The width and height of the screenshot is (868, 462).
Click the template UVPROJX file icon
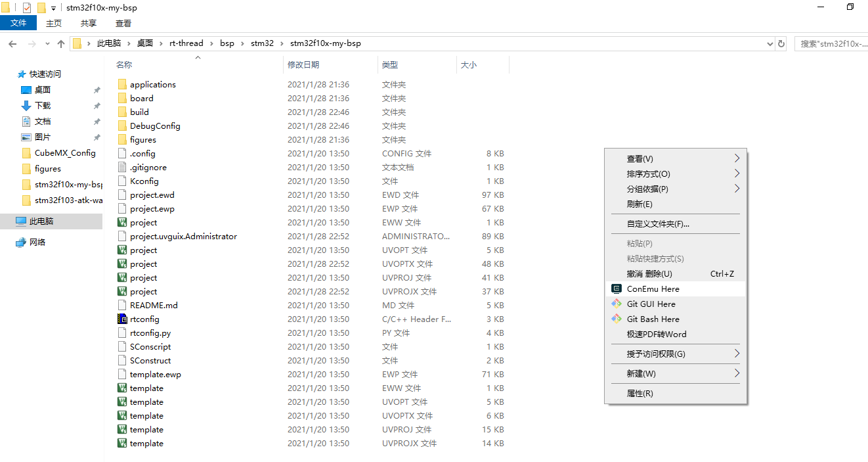point(121,443)
